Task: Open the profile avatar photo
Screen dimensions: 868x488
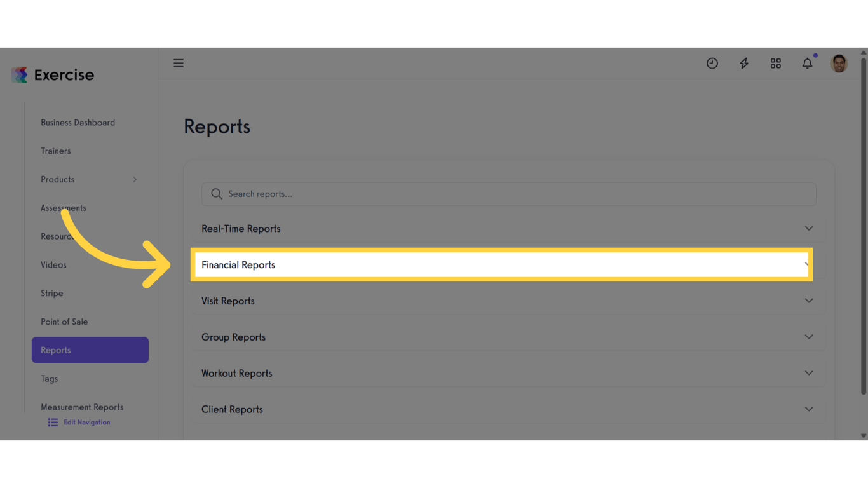Action: click(838, 63)
